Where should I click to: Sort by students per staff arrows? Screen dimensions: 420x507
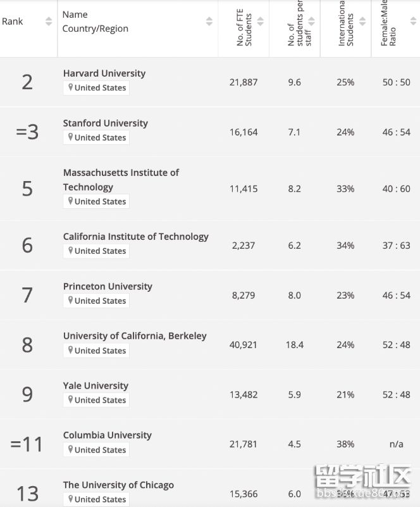pos(311,22)
